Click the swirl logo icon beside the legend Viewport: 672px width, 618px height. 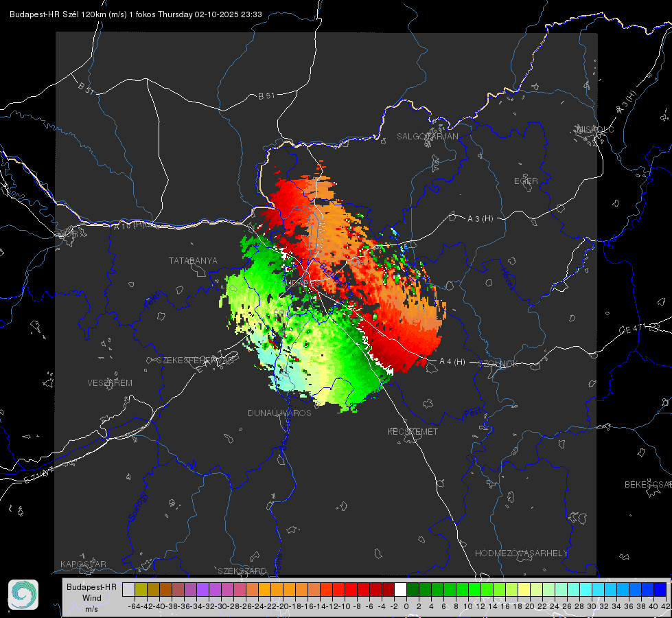(x=23, y=595)
